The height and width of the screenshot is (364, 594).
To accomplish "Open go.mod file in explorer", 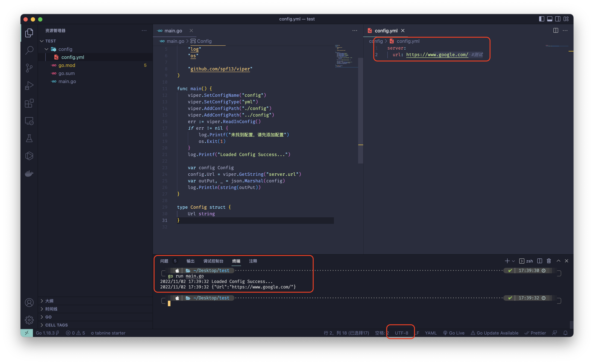I will point(95,65).
